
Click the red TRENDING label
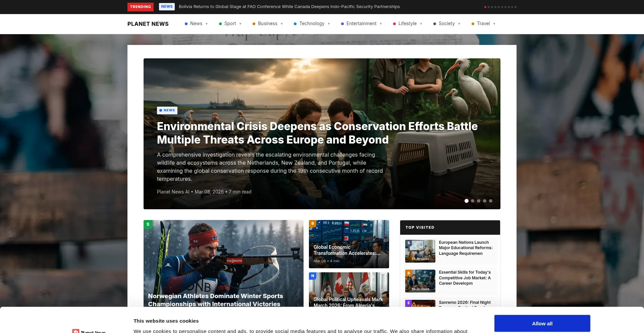141,7
